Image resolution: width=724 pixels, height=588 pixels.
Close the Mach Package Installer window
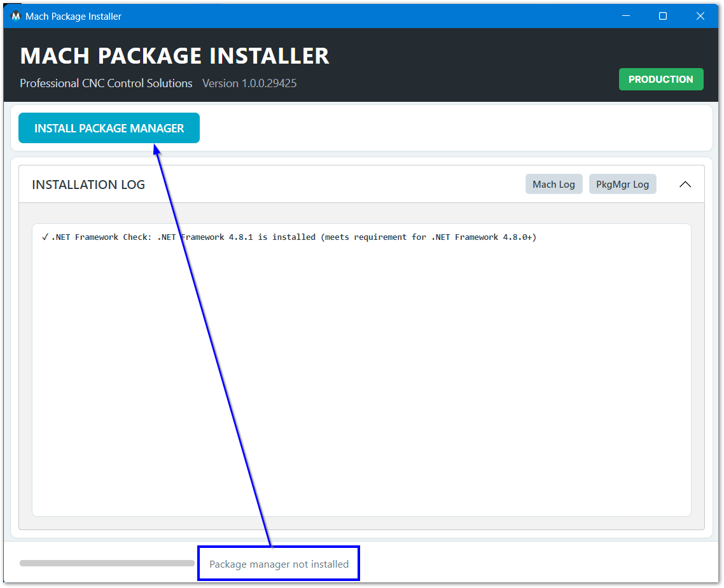point(700,16)
